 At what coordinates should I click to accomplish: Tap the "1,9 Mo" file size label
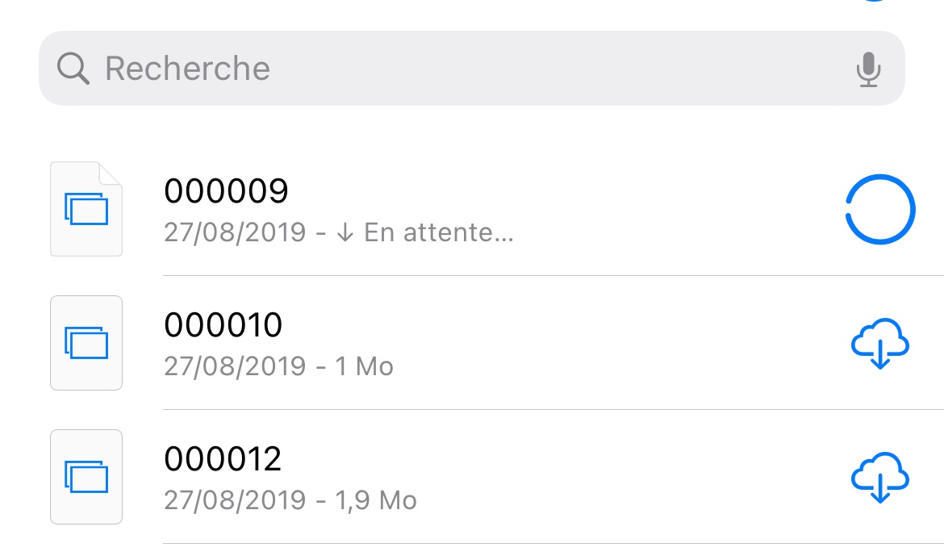coord(375,501)
